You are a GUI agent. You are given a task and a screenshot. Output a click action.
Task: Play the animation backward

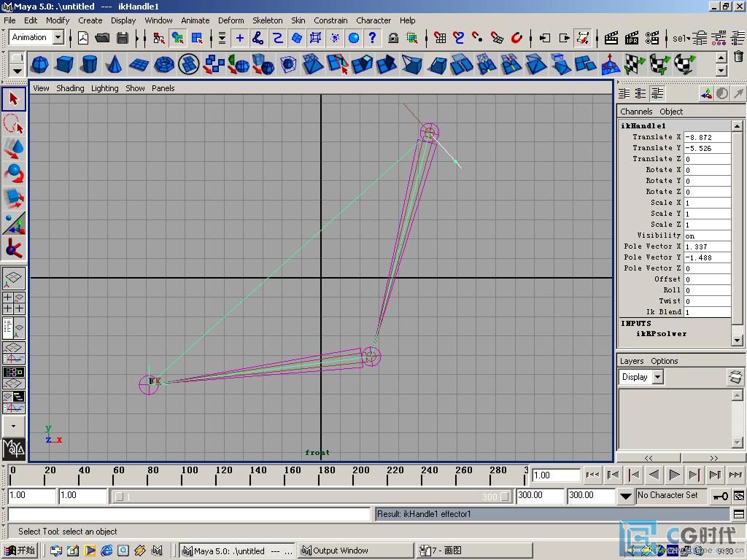654,475
